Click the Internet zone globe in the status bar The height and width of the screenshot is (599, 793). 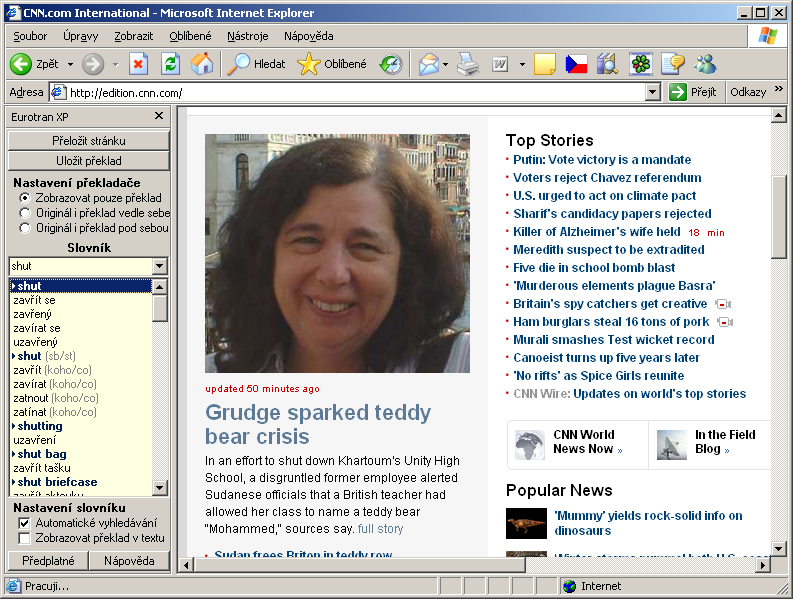[x=569, y=586]
